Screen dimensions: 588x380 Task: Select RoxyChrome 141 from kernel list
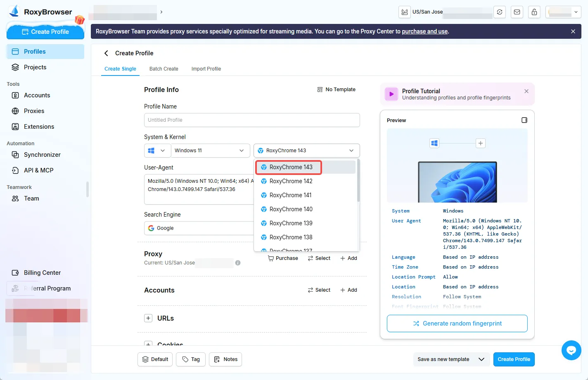[x=291, y=195]
